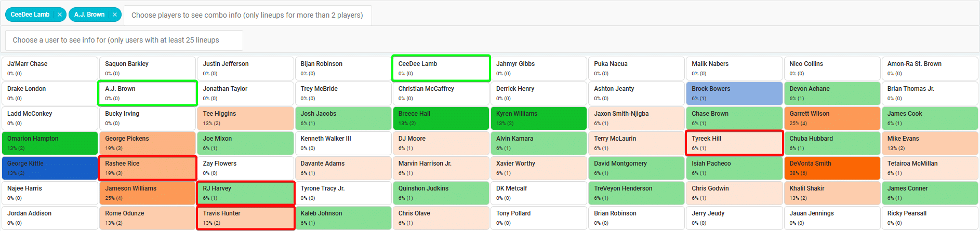Select the Garrett Wilson cell
980x231 pixels.
tap(832, 118)
